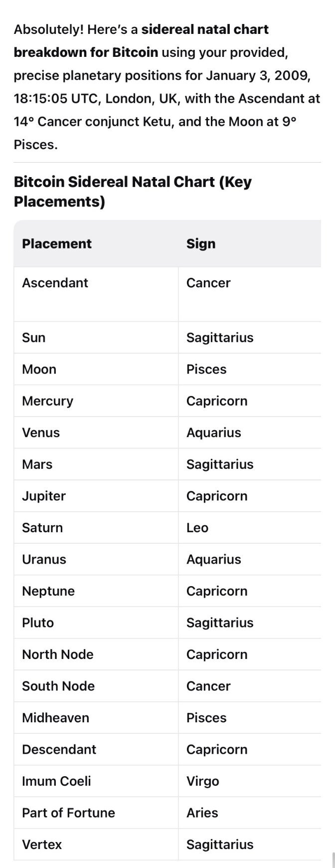The width and height of the screenshot is (335, 868).
Task: Click the Leo sign beside Saturn
Action: (x=197, y=528)
